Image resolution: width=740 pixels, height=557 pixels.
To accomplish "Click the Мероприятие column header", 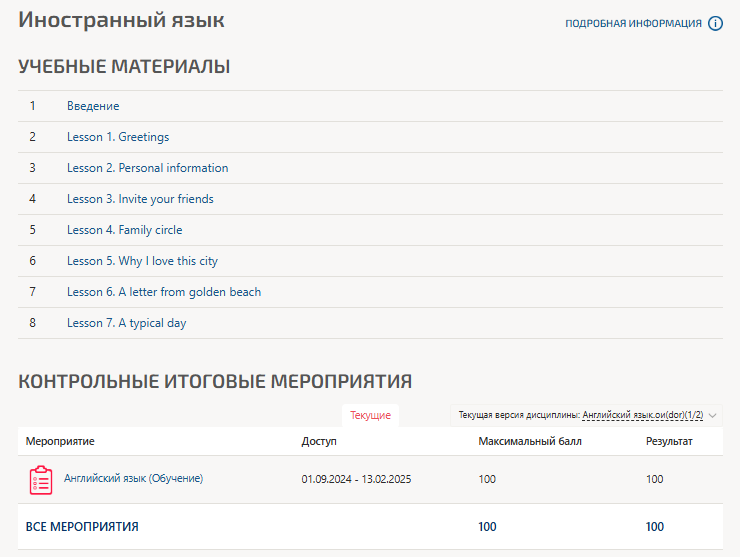I will 60,441.
